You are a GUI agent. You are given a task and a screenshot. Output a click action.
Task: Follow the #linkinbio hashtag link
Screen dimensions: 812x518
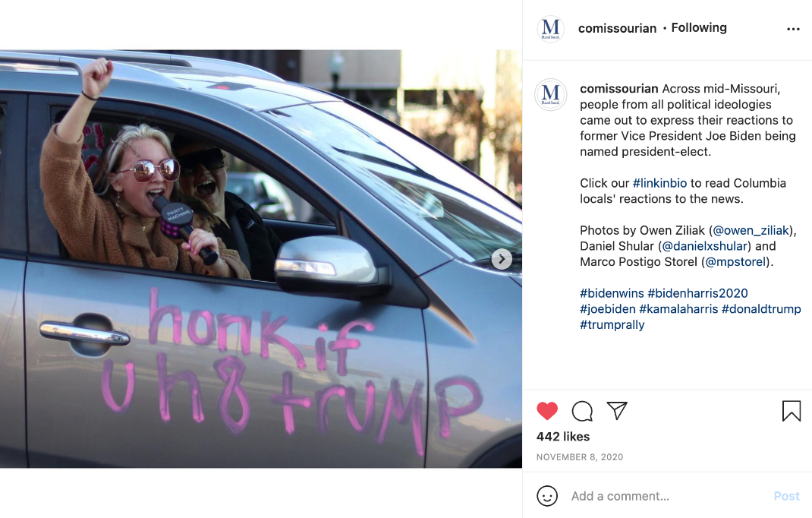(x=659, y=183)
